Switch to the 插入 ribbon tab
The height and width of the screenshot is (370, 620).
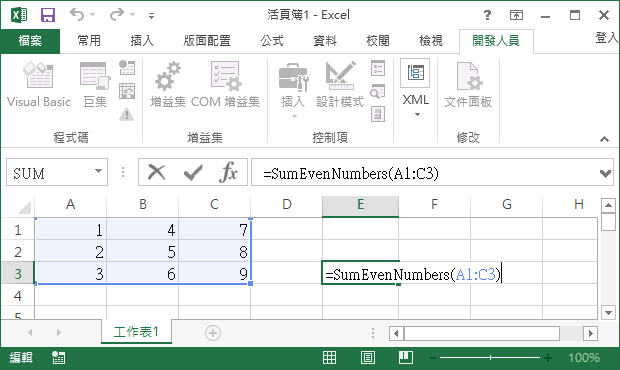(x=142, y=41)
